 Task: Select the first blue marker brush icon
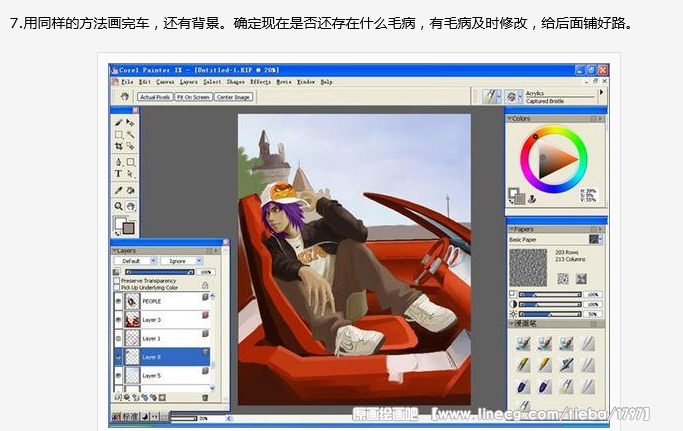tap(523, 386)
